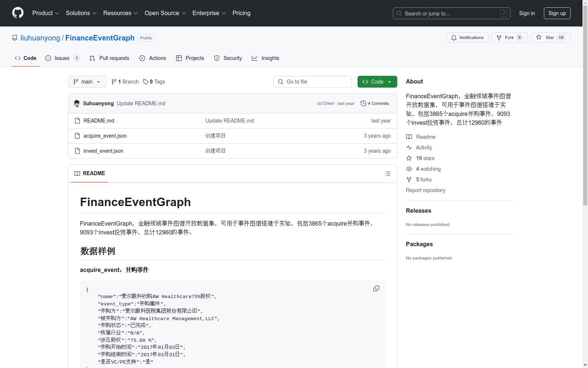Screen dimensions: 588x368
Task: Click the cb729e4 commit hash
Action: click(x=325, y=103)
